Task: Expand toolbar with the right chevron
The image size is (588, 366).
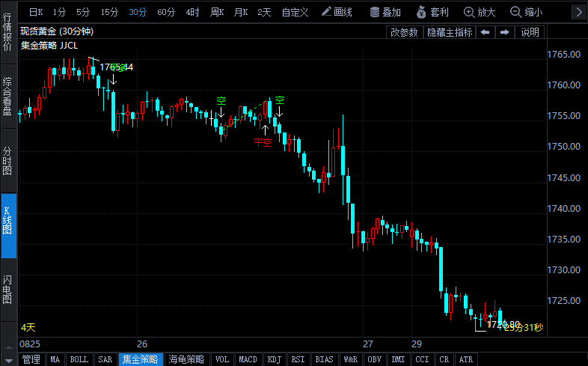Action: click(579, 12)
